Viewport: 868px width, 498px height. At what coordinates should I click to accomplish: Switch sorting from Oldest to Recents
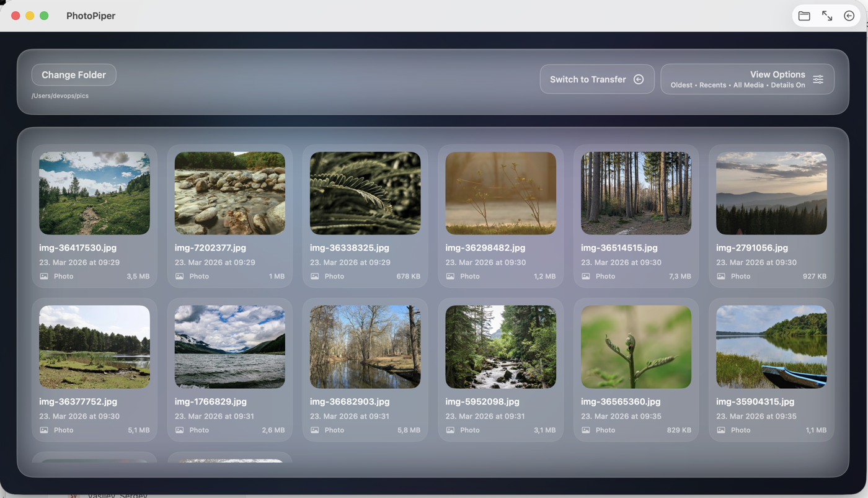click(x=712, y=85)
